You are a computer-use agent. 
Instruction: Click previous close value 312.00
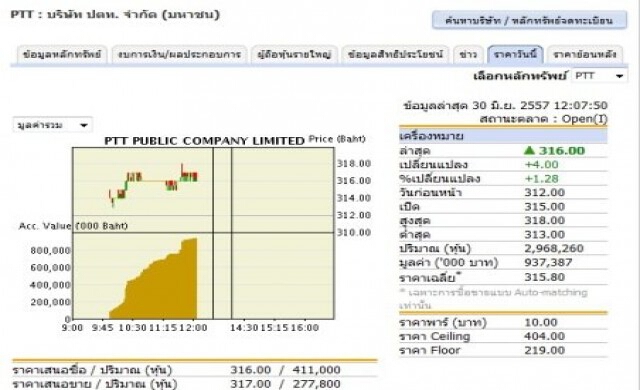(544, 193)
